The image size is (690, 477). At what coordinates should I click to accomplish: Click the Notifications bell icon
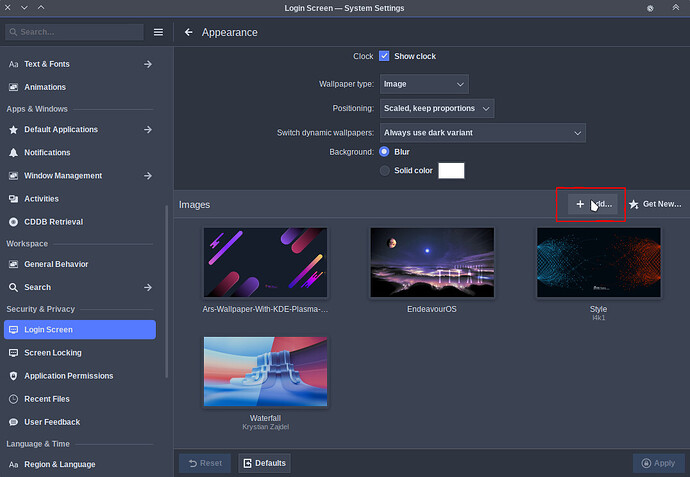pyautogui.click(x=14, y=153)
